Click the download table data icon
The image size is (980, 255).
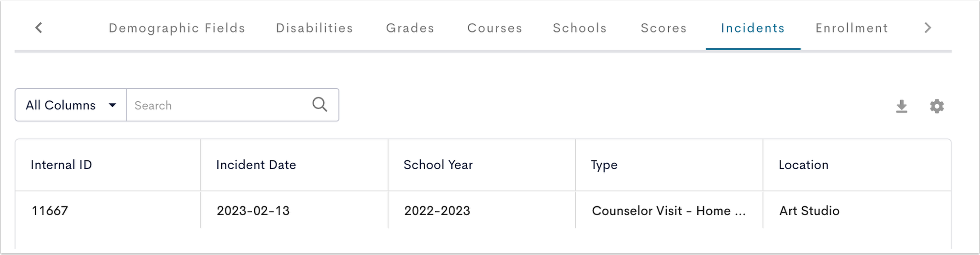point(901,106)
